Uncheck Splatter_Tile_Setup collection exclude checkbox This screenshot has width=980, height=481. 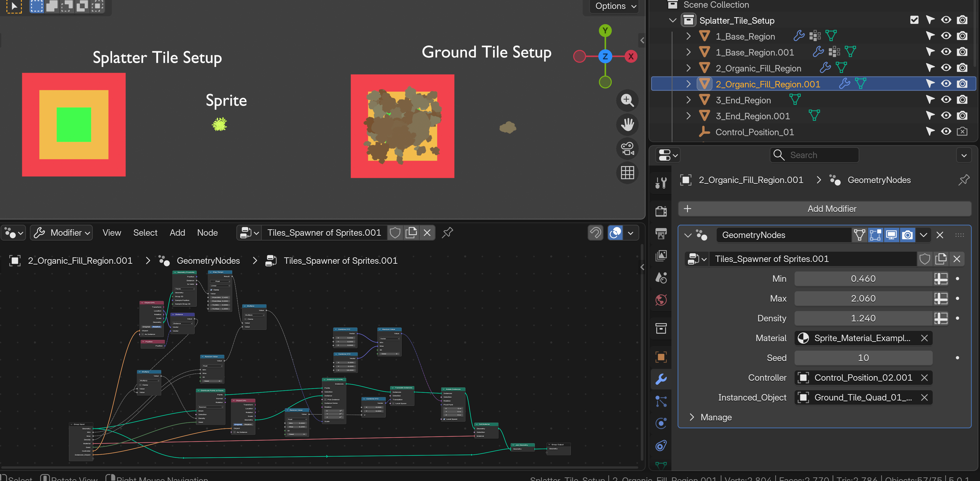tap(914, 20)
